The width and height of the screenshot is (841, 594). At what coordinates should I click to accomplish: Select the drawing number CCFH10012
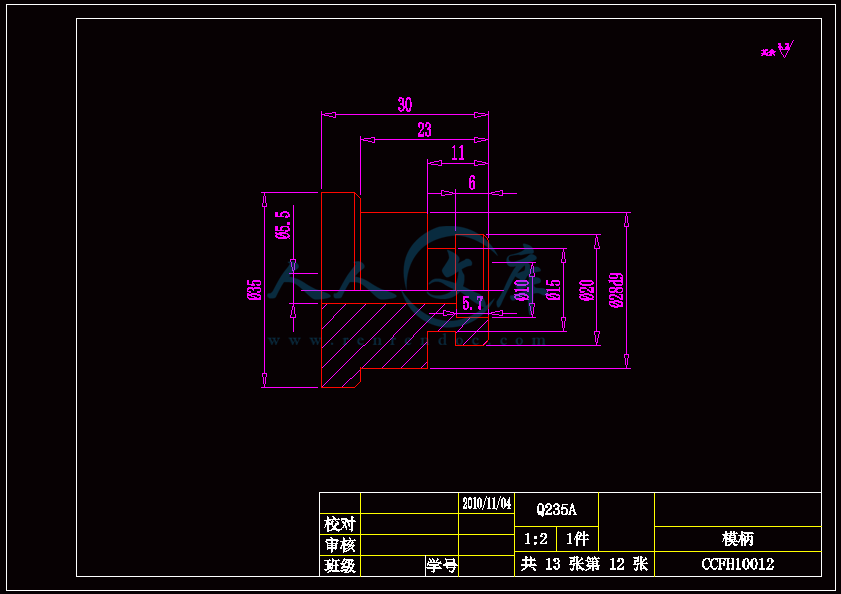click(x=738, y=564)
